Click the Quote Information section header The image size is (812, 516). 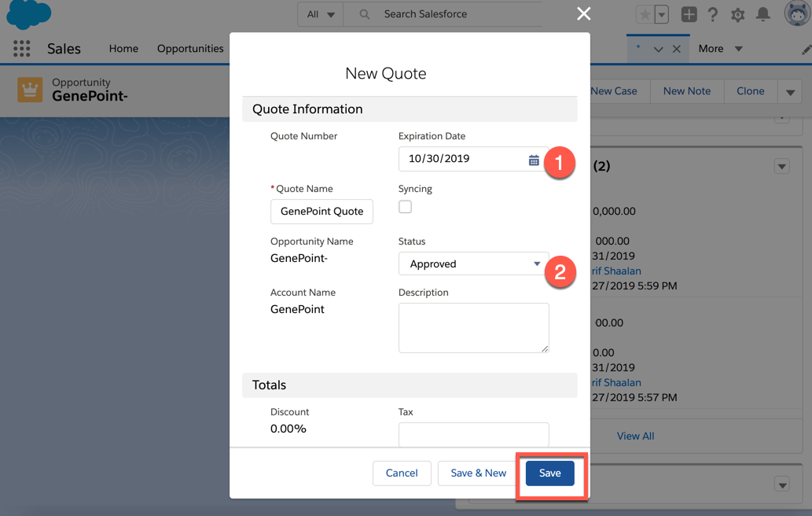click(410, 109)
